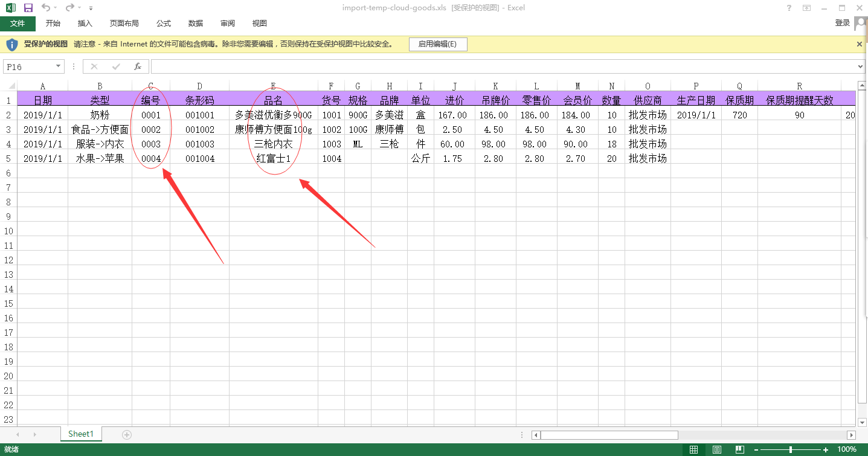Click the 受保护的视图 label

[x=46, y=44]
